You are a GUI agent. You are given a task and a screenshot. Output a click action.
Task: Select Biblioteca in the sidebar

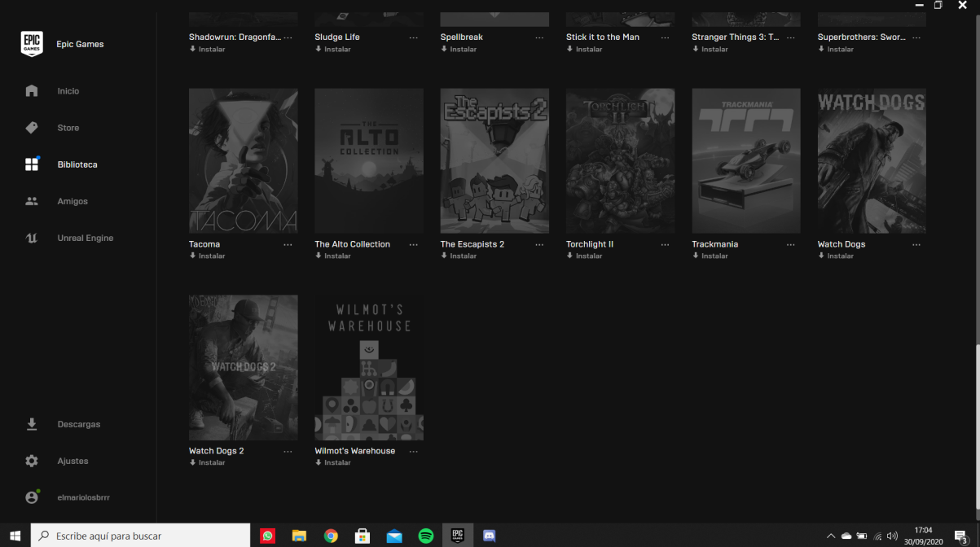(x=78, y=164)
